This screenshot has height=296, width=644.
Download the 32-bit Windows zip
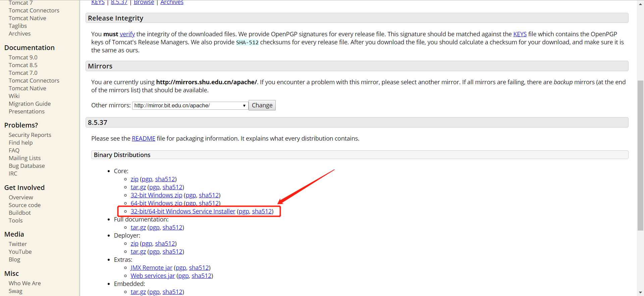156,195
